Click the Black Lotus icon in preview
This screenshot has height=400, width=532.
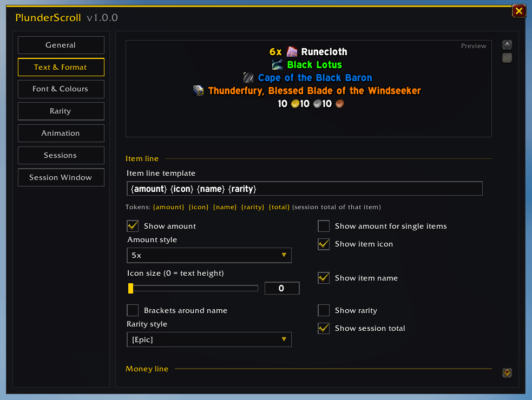pyautogui.click(x=277, y=64)
